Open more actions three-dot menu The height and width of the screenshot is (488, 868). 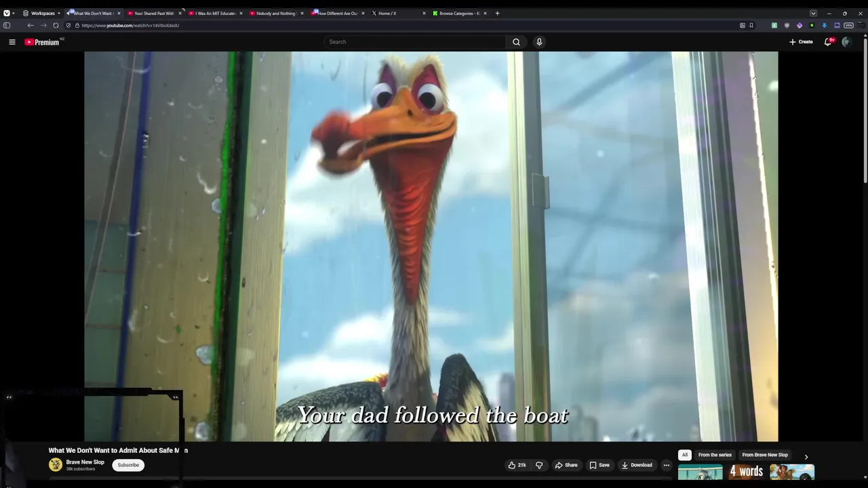(x=667, y=465)
